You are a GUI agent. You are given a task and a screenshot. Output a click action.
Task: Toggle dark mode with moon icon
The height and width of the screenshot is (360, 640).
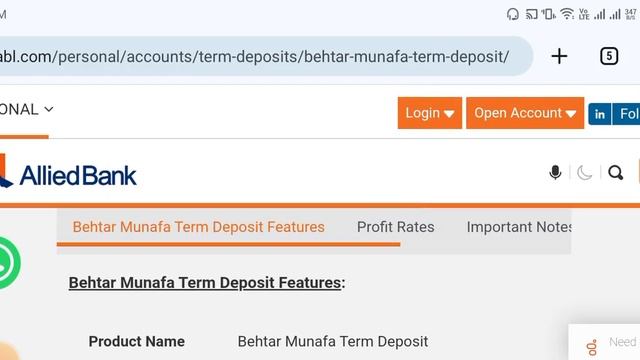coord(584,173)
